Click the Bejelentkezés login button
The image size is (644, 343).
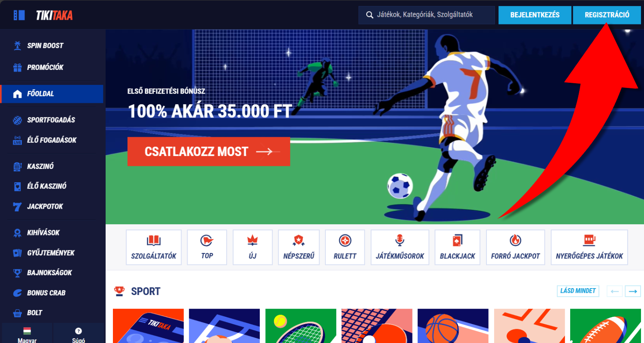[535, 15]
